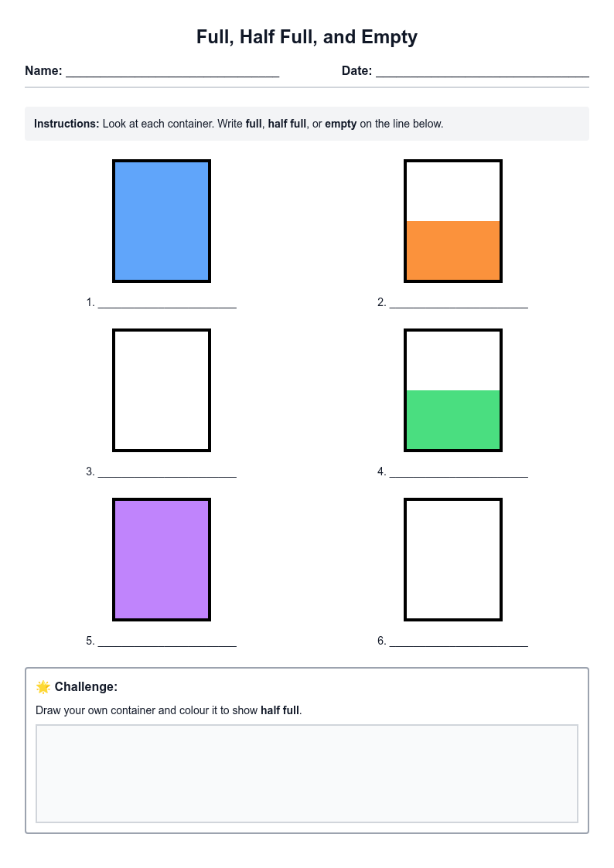Click the Name answer line
Viewport: 614px width, 868px height.
172,72
